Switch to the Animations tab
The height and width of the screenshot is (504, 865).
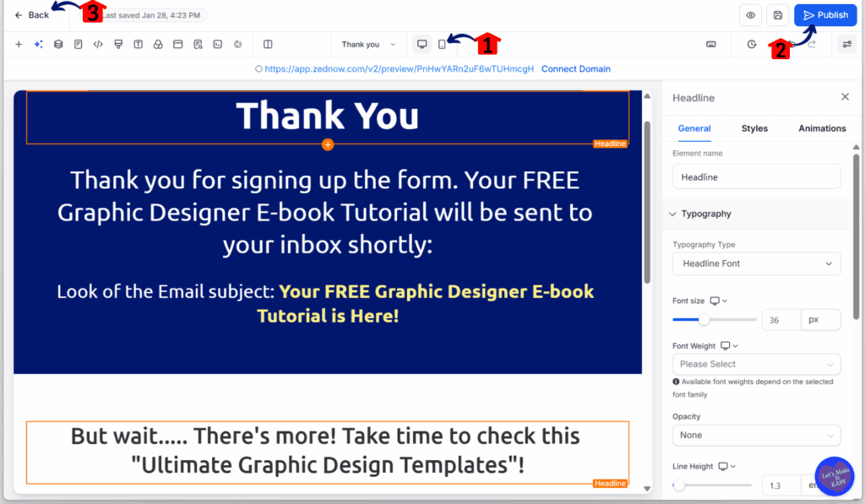coord(821,128)
